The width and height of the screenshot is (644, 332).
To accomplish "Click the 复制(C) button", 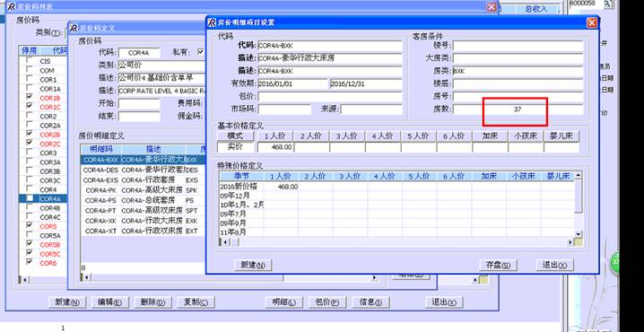I will point(196,302).
